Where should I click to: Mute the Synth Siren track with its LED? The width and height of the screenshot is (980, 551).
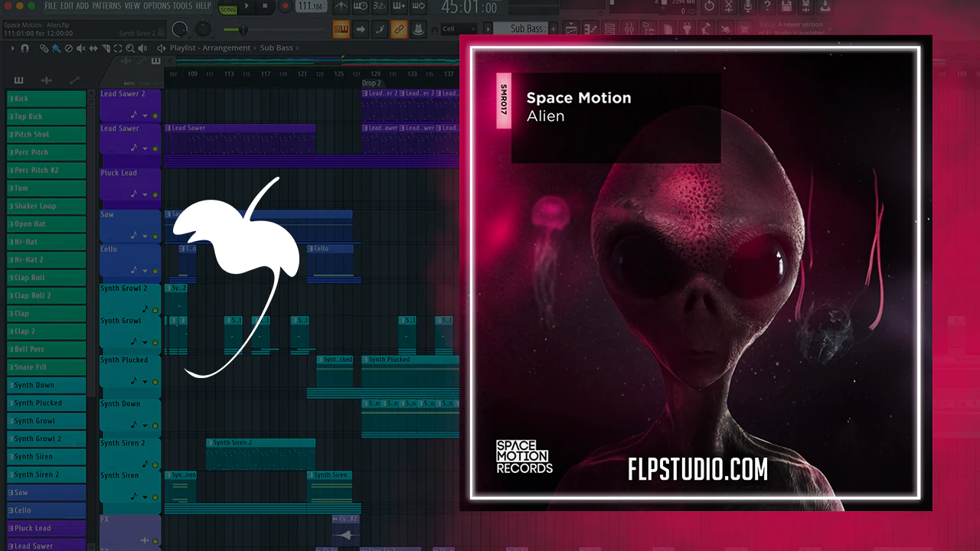coord(155,497)
